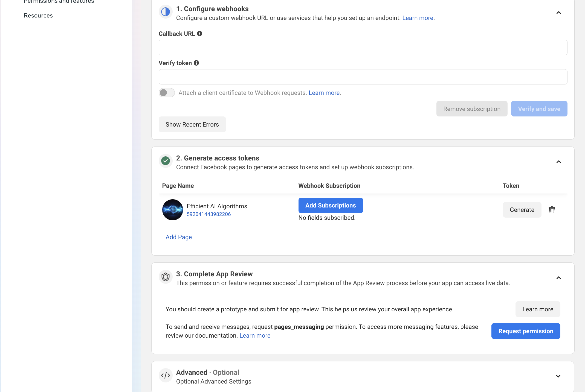Expand the Advanced Optional settings section

[558, 376]
